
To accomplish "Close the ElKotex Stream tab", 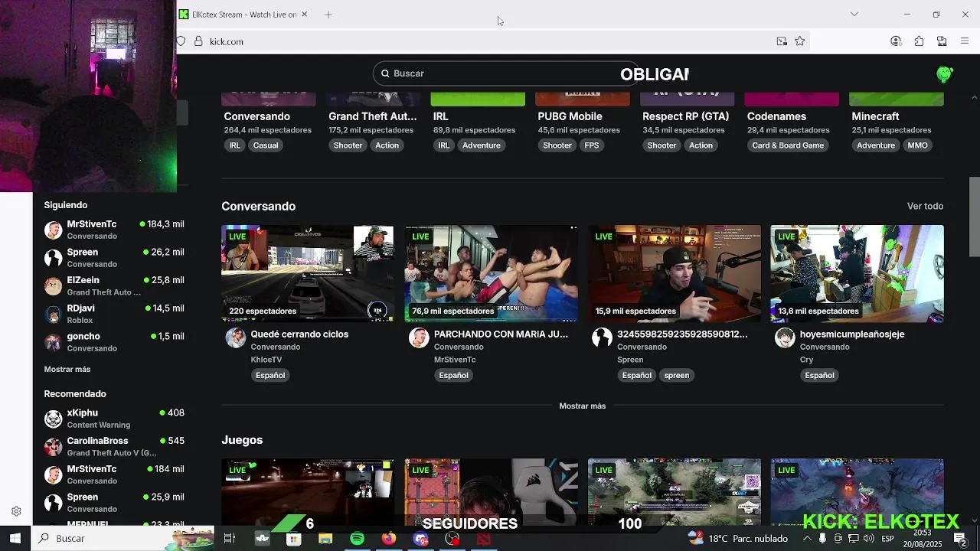I will point(304,15).
